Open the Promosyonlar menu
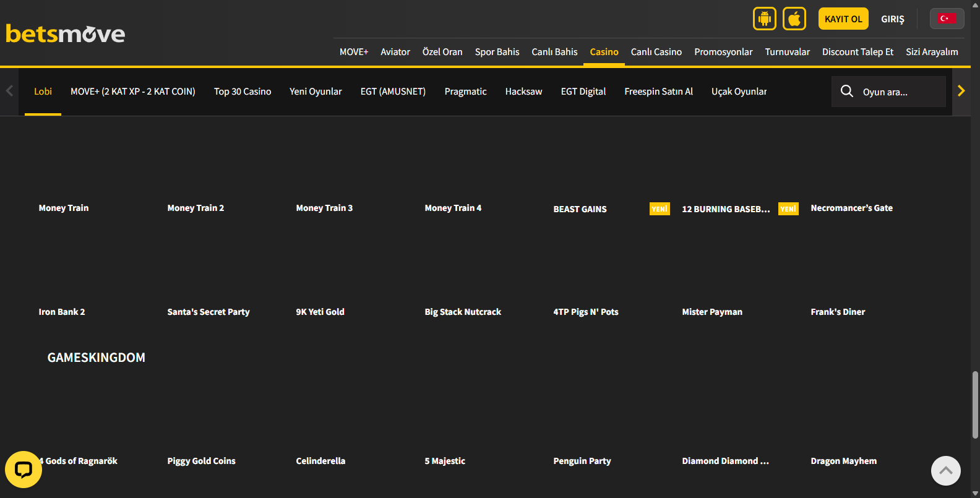This screenshot has width=980, height=498. tap(723, 52)
